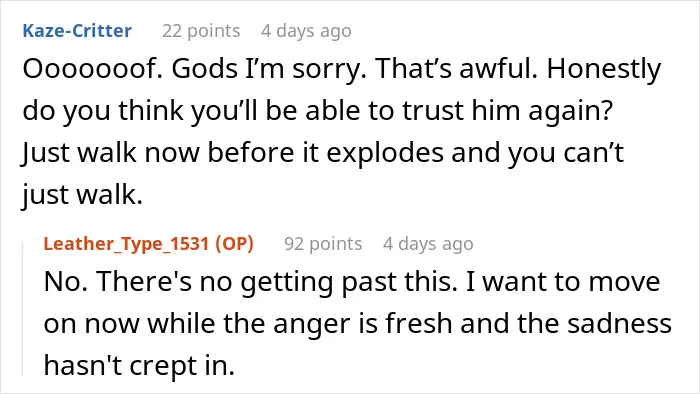
Task: Click the text 'That's awful.' in the top comment
Action: pyautogui.click(x=456, y=69)
